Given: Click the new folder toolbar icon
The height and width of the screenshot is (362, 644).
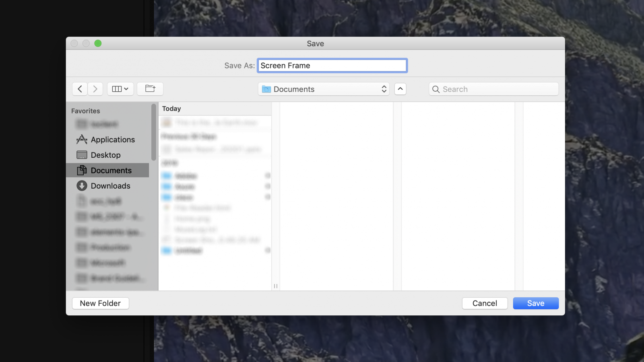Looking at the screenshot, I should [150, 89].
